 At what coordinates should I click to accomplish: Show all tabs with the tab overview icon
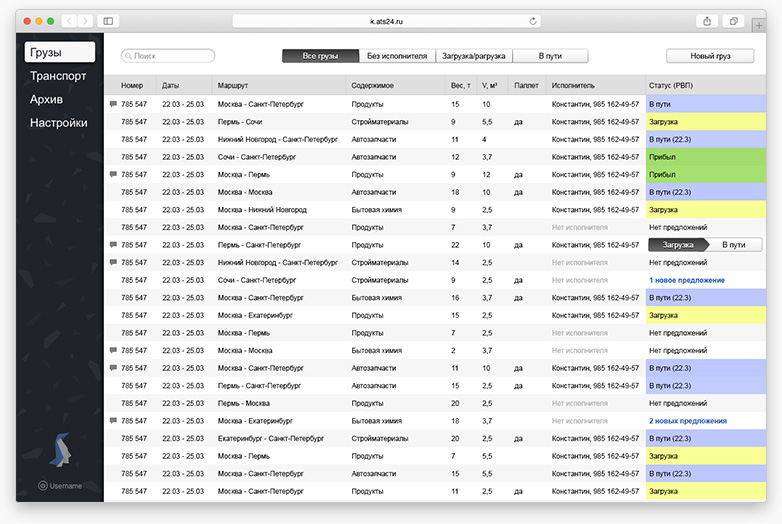[734, 21]
